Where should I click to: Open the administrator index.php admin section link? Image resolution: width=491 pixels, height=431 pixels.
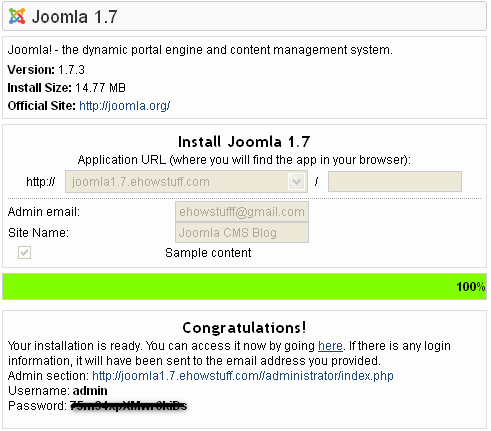243,376
